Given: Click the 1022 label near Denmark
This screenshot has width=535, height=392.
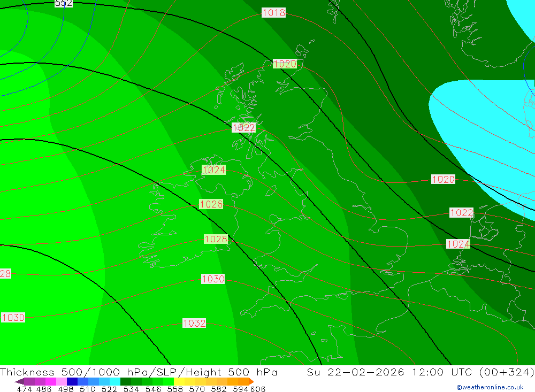Looking at the screenshot, I should (x=462, y=212).
